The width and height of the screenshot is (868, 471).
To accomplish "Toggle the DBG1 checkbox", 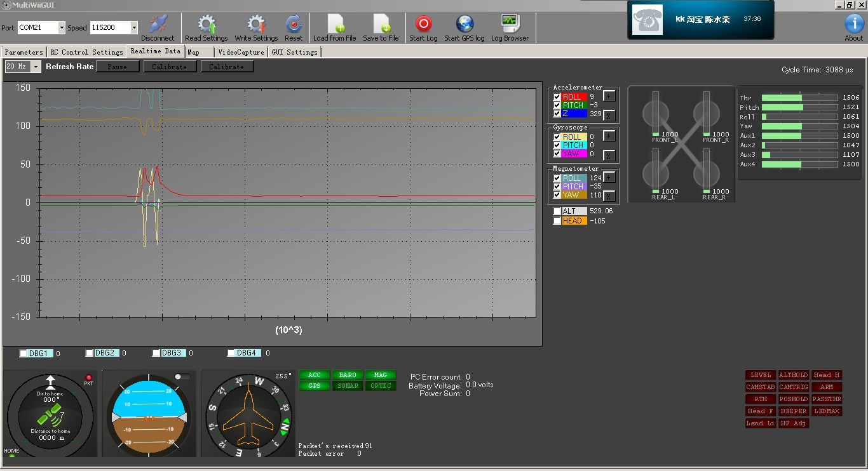I will [x=24, y=354].
